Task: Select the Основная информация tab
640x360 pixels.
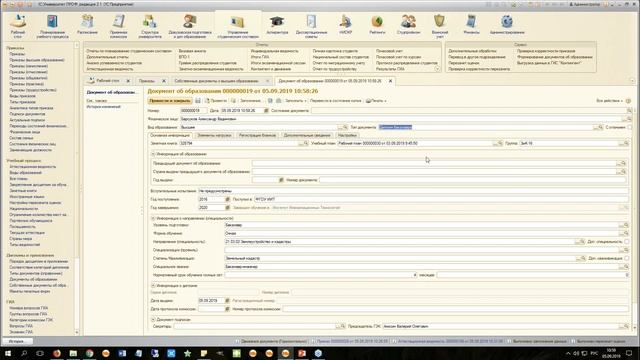Action: (x=170, y=135)
